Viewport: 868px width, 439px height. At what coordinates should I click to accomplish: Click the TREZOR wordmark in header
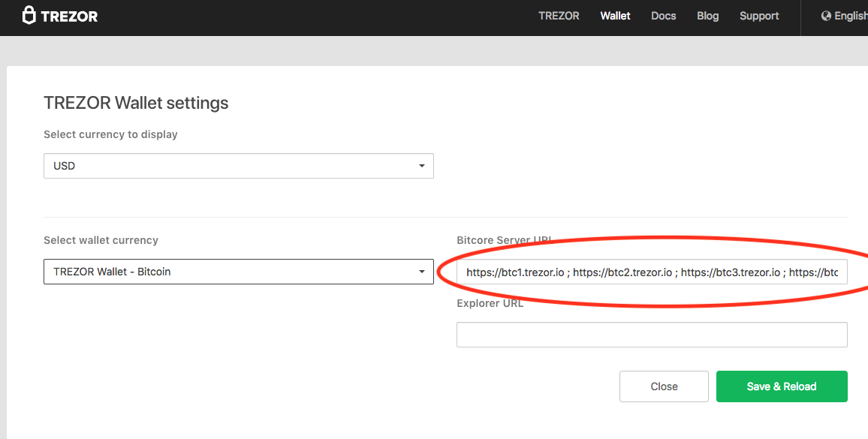[70, 17]
